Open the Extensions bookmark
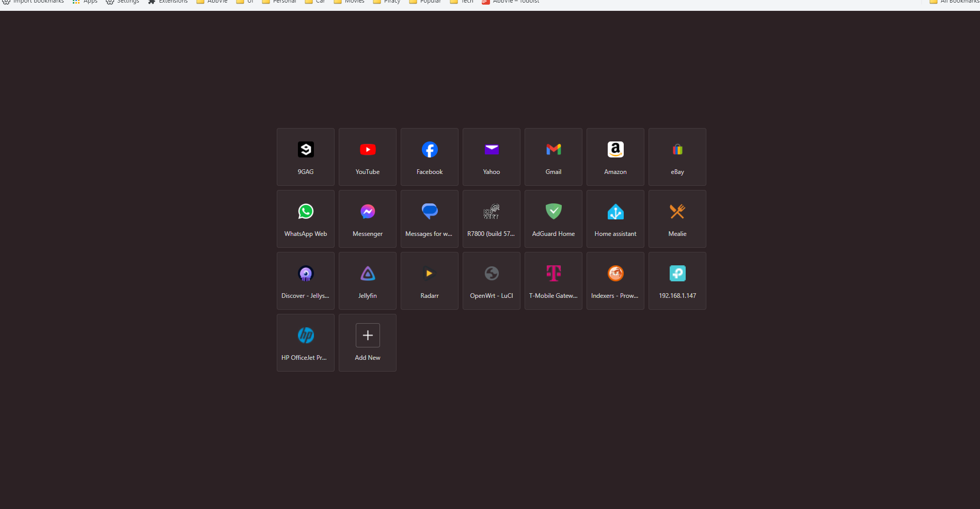Image resolution: width=980 pixels, height=509 pixels. (168, 2)
